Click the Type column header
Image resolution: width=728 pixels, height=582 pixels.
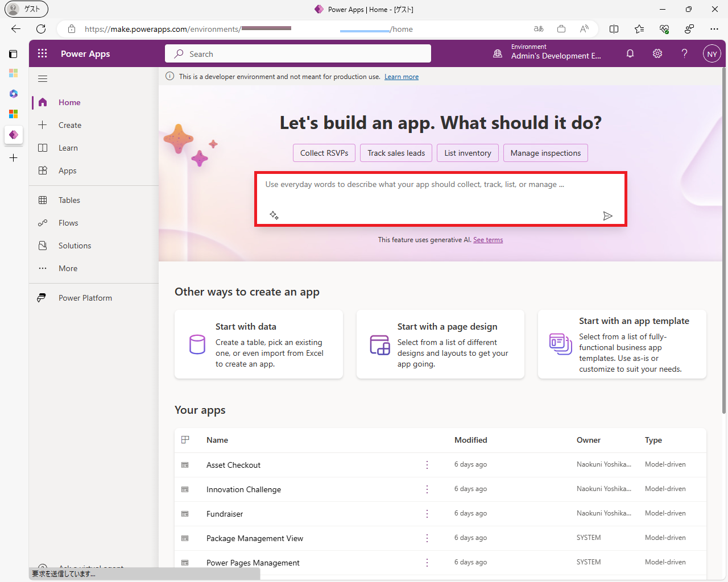[653, 440]
